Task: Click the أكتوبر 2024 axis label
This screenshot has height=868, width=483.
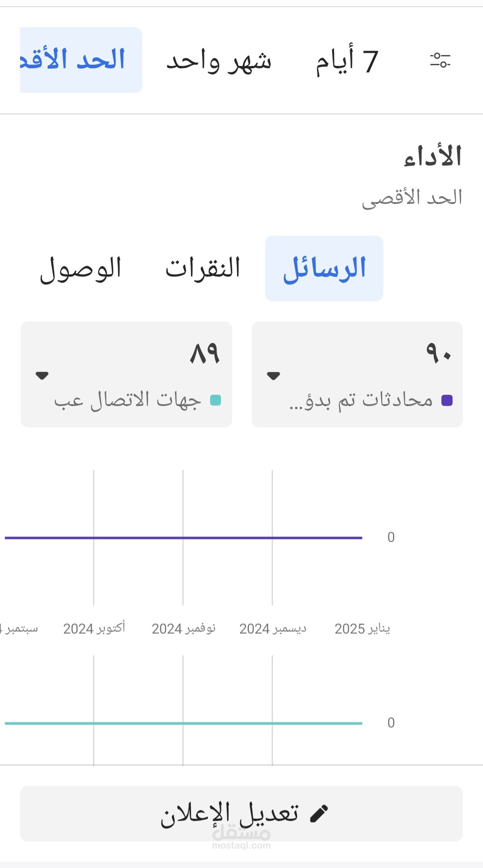Action: pos(94,629)
